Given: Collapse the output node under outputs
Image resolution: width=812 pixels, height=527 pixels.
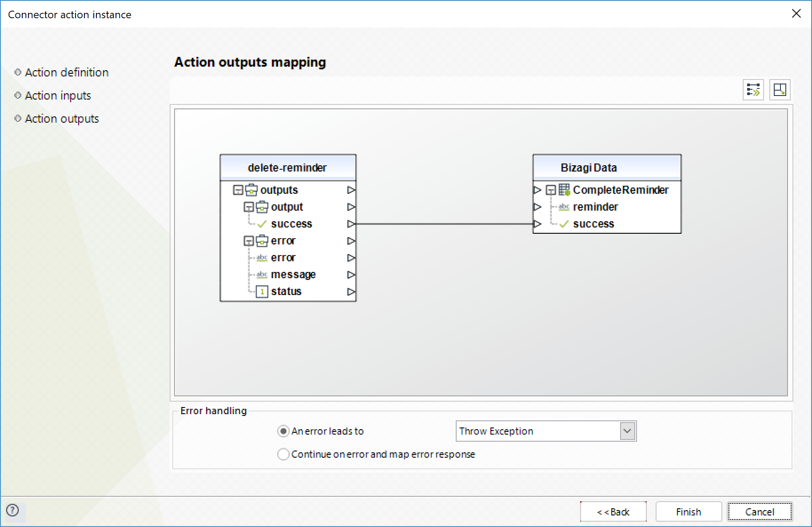Looking at the screenshot, I should point(249,207).
